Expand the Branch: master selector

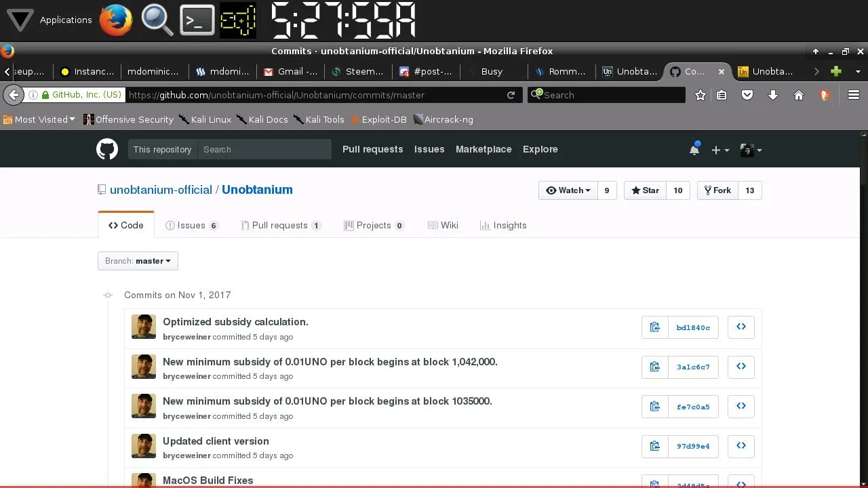tap(138, 261)
